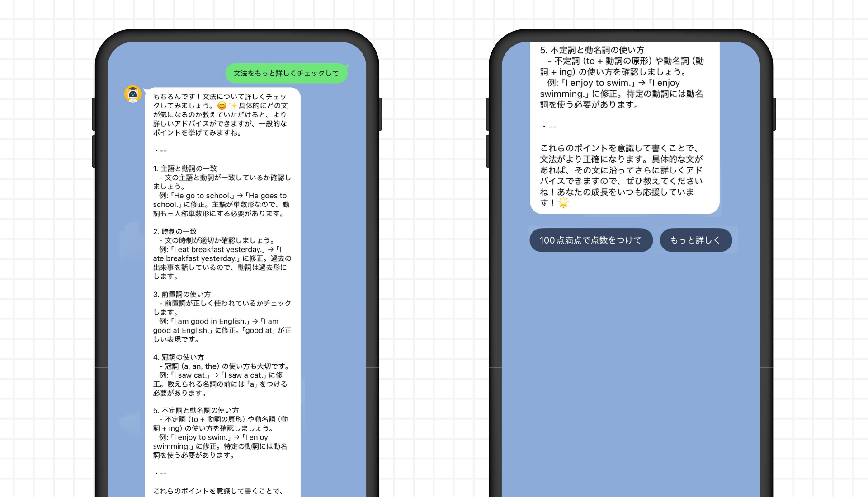The height and width of the screenshot is (497, 868).
Task: Click 'He goes to school.' example text
Action: tap(267, 196)
